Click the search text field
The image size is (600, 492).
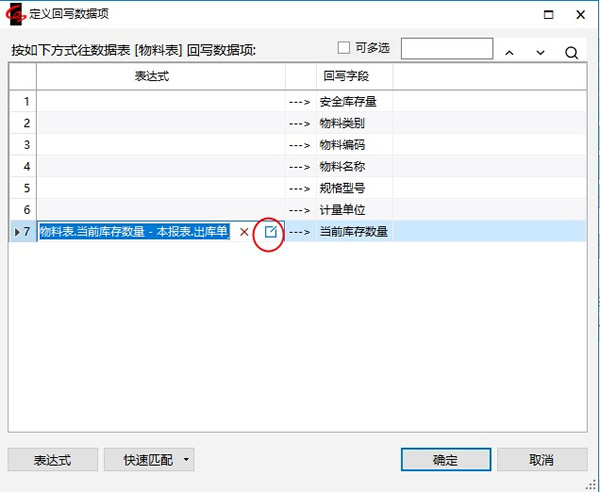(446, 48)
